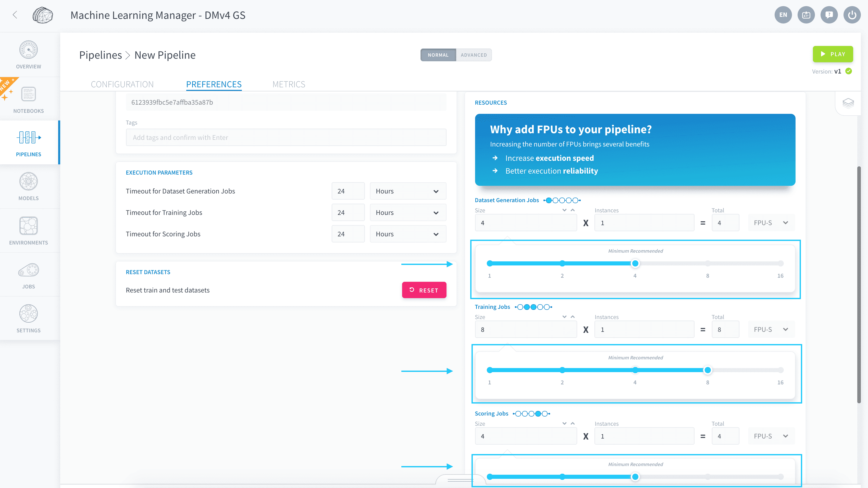Open the Notebooks section in sidebar

click(x=29, y=99)
